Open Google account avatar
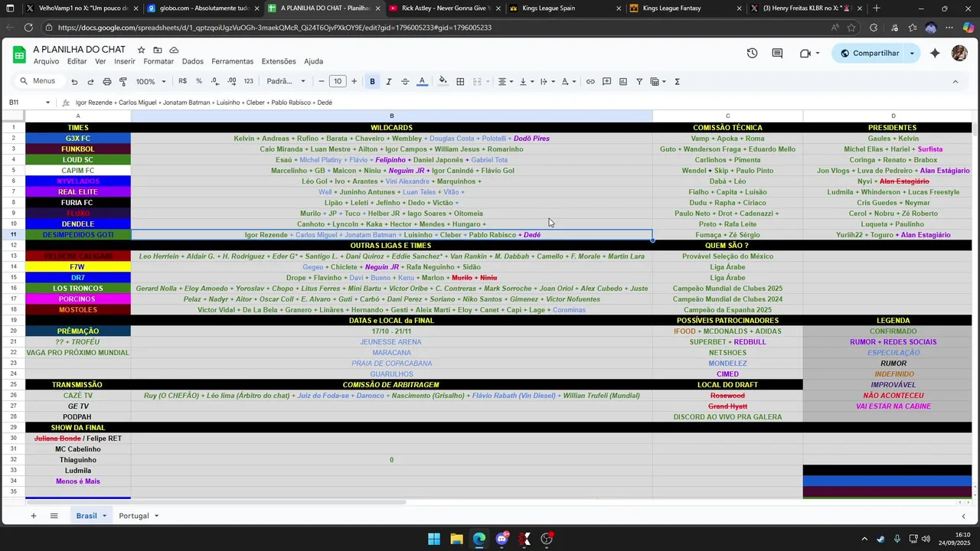The image size is (980, 551). click(x=959, y=54)
